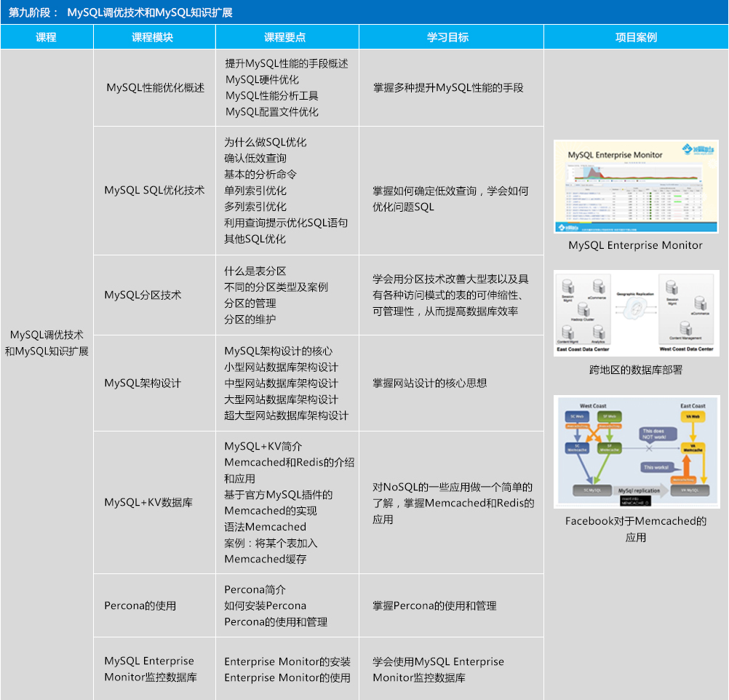Click the MySQL硬件优化 key point
The width and height of the screenshot is (729, 700).
point(262,79)
